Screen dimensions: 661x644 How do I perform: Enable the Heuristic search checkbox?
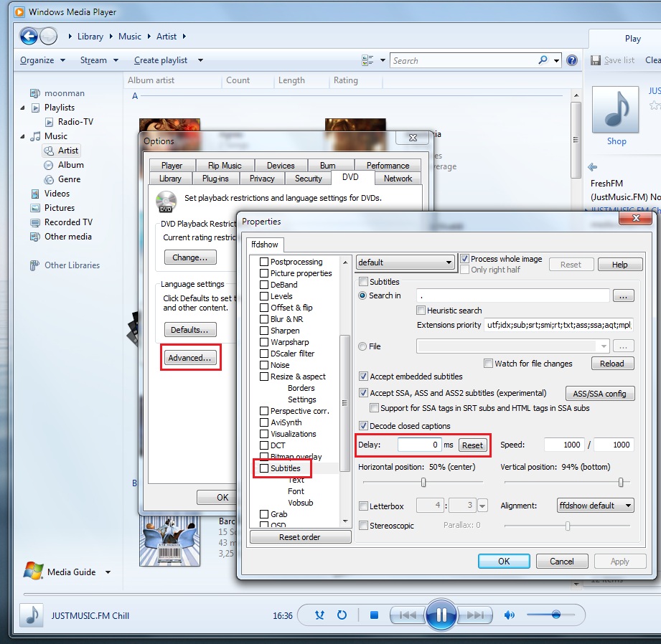(x=421, y=311)
